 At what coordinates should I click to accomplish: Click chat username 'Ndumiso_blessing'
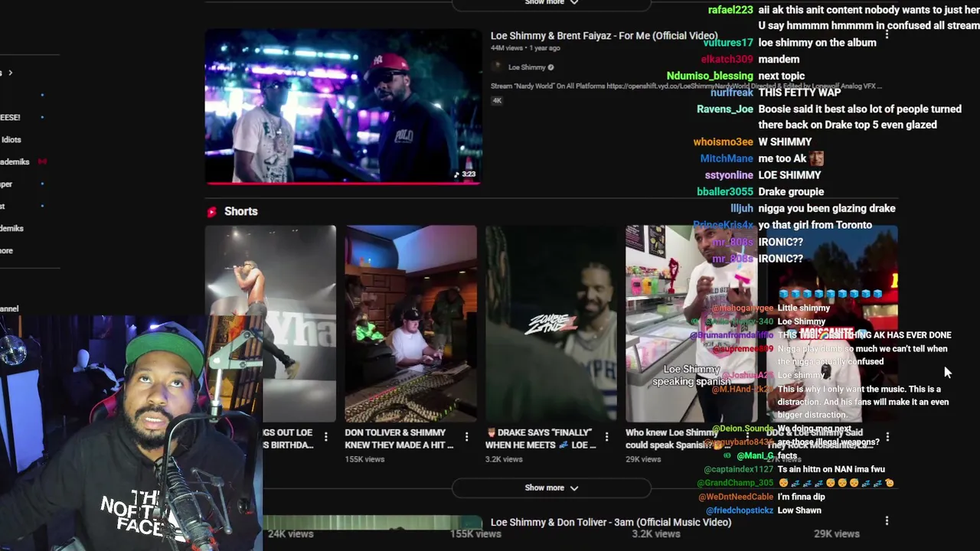pyautogui.click(x=710, y=76)
